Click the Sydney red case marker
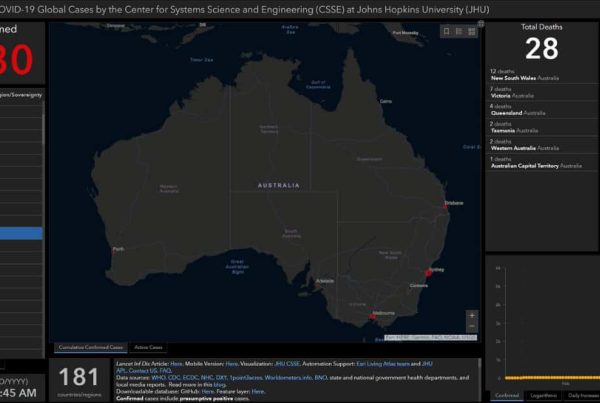Image resolution: width=600 pixels, height=403 pixels. [x=428, y=272]
